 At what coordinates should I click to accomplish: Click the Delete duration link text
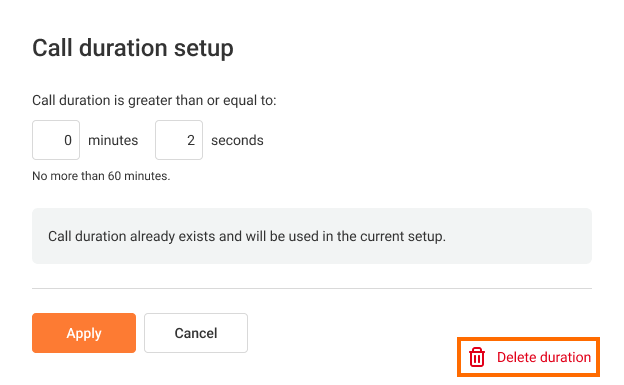point(544,357)
